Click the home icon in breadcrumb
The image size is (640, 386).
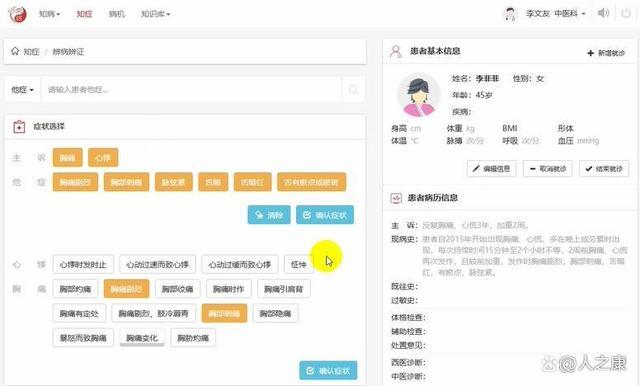[15, 51]
